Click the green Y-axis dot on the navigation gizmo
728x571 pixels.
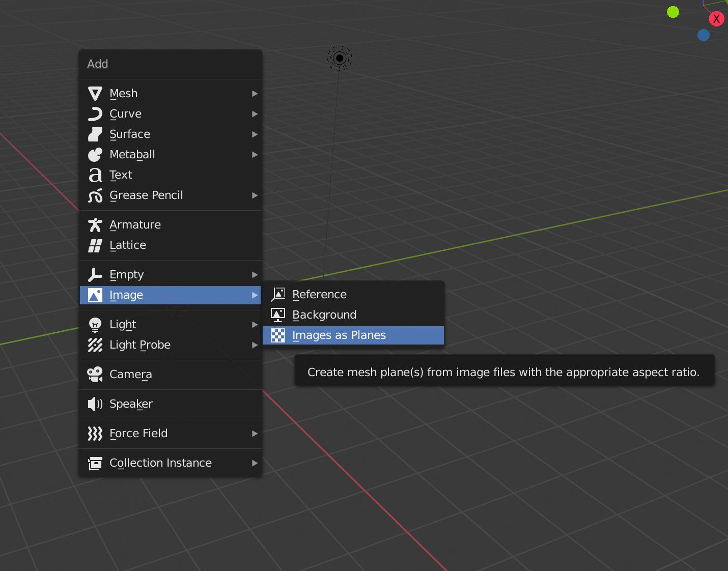(673, 12)
